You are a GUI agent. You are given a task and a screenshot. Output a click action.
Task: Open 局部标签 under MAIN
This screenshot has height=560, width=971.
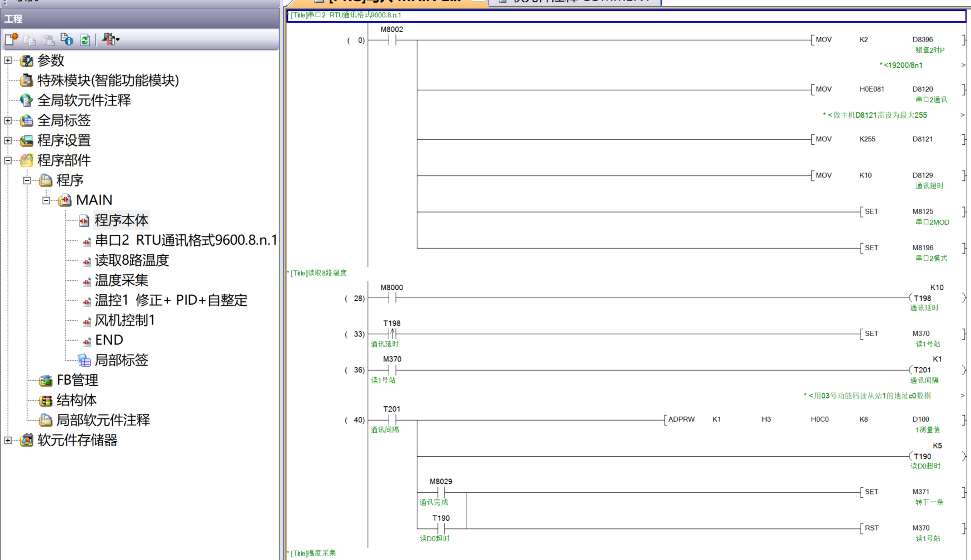121,360
